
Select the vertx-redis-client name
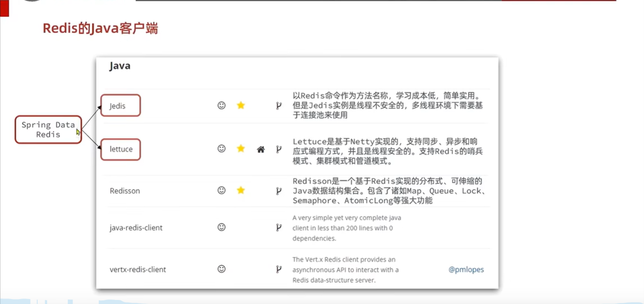pyautogui.click(x=138, y=270)
